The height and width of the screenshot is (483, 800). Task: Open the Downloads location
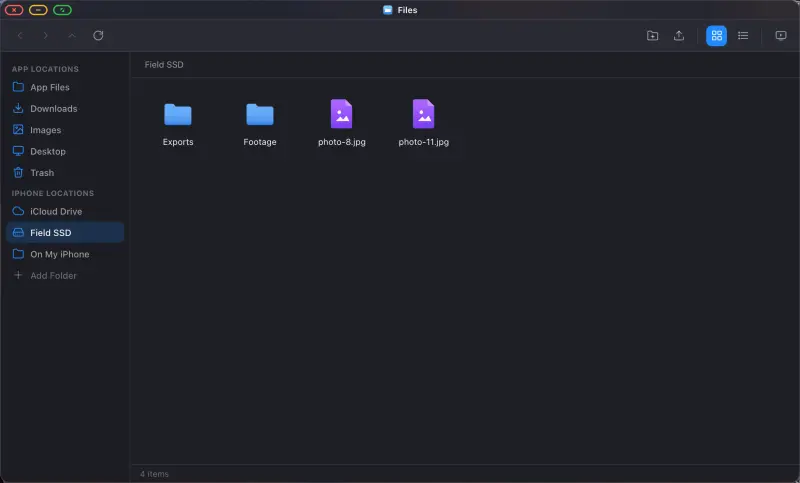click(x=65, y=109)
